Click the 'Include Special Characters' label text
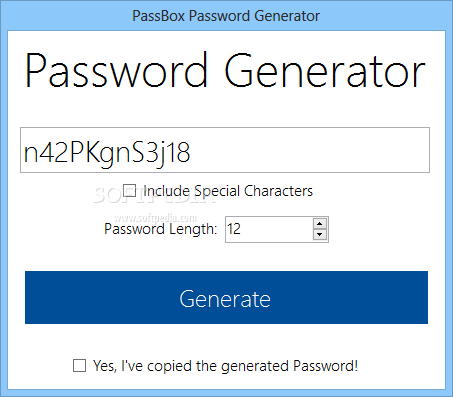The image size is (453, 397). (228, 191)
